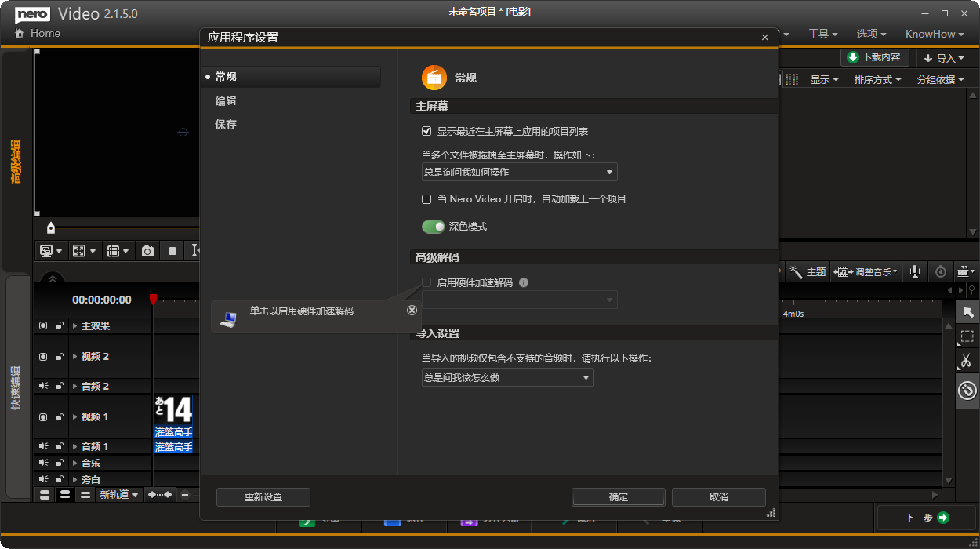Click the 下一步 (Next) button
The width and height of the screenshot is (980, 549).
tap(927, 518)
